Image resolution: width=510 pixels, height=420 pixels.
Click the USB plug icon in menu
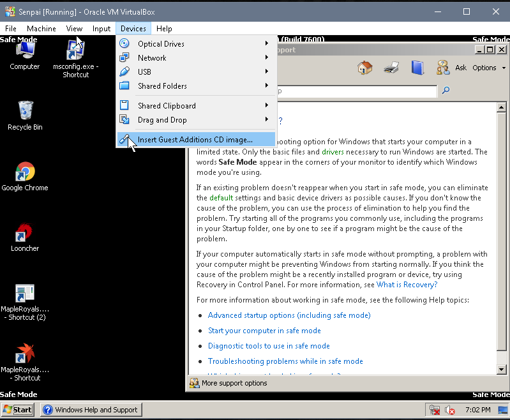(x=124, y=71)
